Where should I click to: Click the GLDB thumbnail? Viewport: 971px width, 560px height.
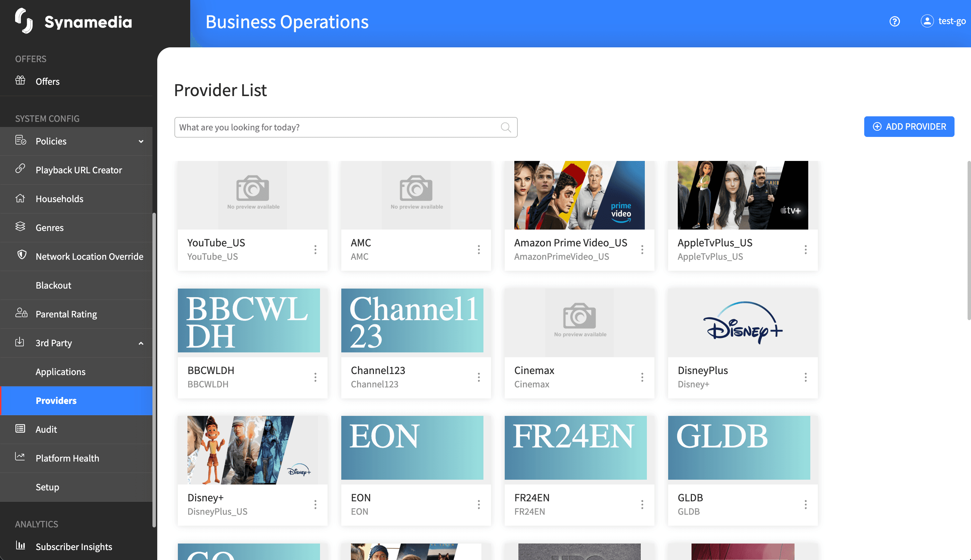click(739, 448)
